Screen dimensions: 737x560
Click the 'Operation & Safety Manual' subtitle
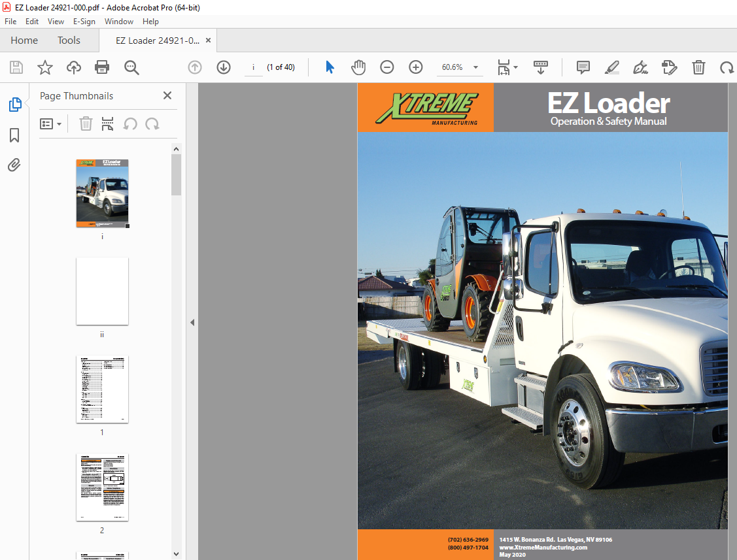pos(609,121)
